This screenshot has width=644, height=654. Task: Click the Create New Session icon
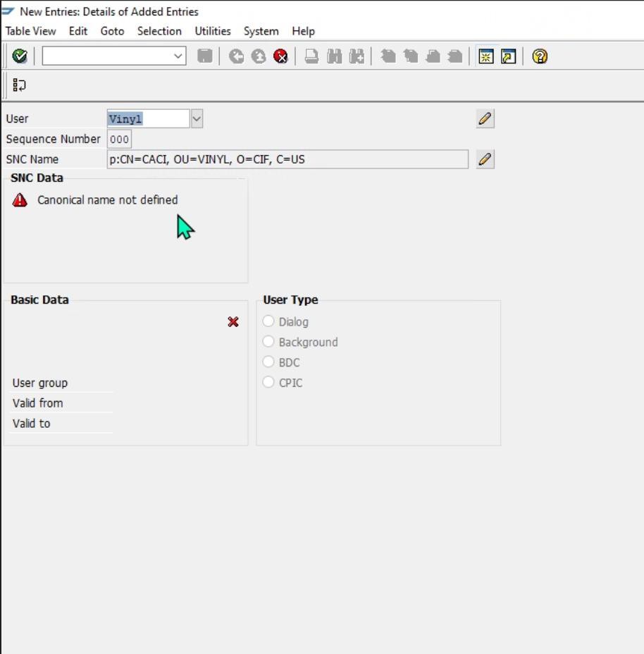coord(486,56)
